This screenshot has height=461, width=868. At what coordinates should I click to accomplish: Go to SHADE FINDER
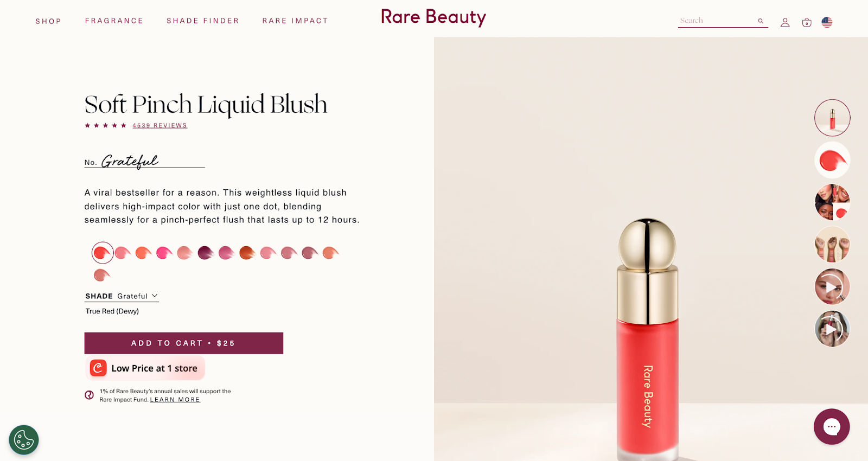203,21
